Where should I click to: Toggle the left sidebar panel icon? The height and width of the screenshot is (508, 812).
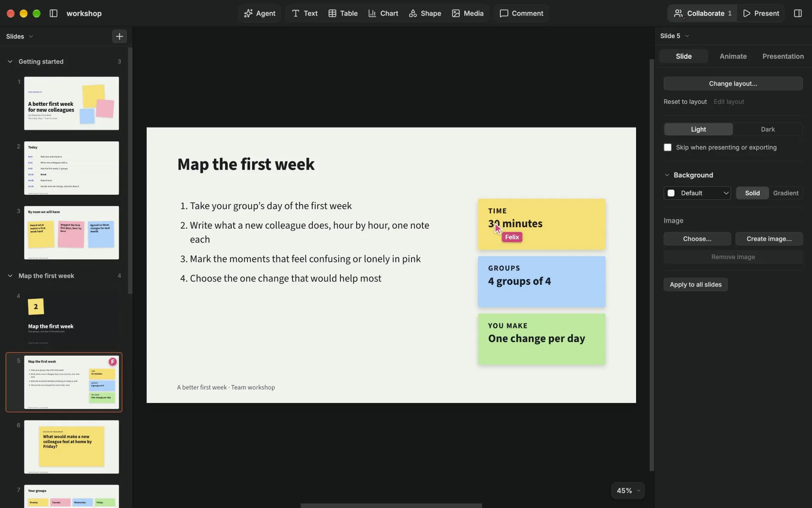point(53,13)
